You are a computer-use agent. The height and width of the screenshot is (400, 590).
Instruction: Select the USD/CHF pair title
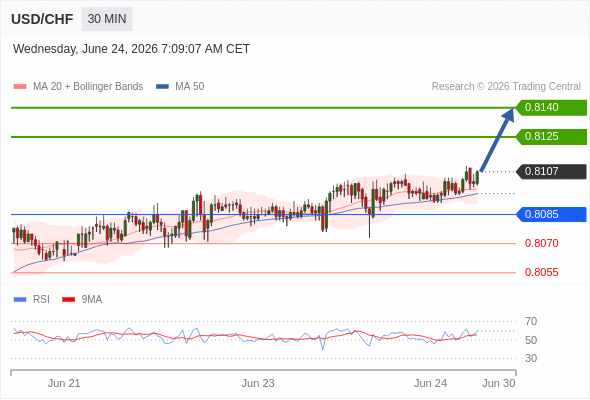tap(42, 19)
